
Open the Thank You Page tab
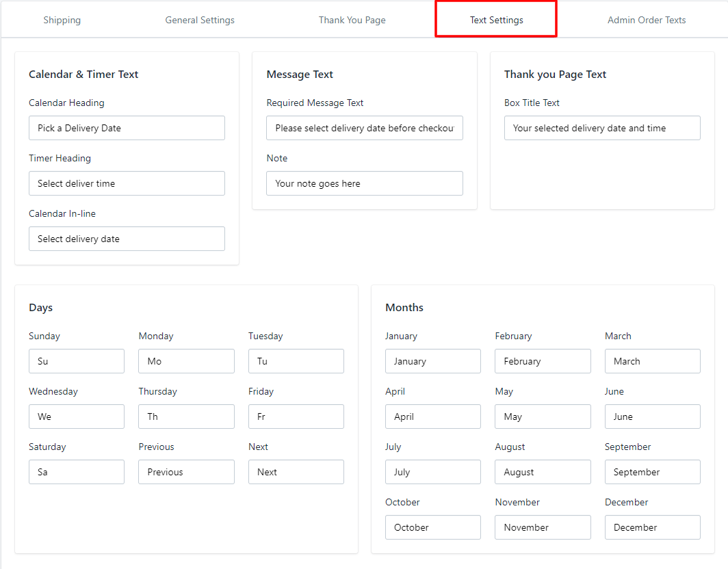click(352, 20)
